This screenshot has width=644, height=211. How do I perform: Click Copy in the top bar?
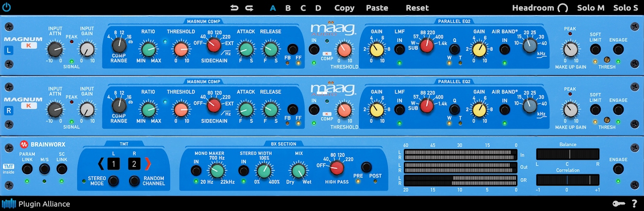(344, 8)
